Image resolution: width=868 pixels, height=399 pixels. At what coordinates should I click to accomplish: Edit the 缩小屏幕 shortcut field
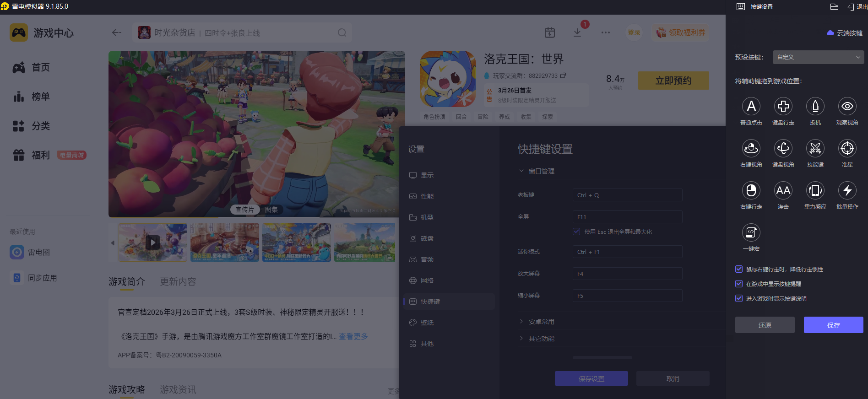tap(627, 296)
